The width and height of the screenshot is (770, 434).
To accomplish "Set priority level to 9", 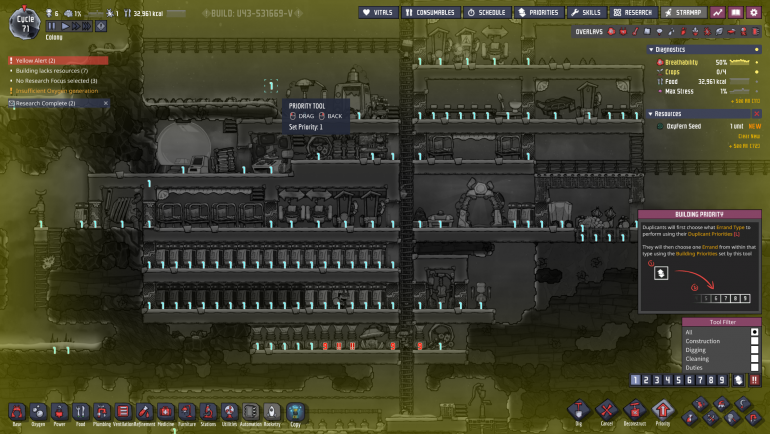I will coord(721,380).
